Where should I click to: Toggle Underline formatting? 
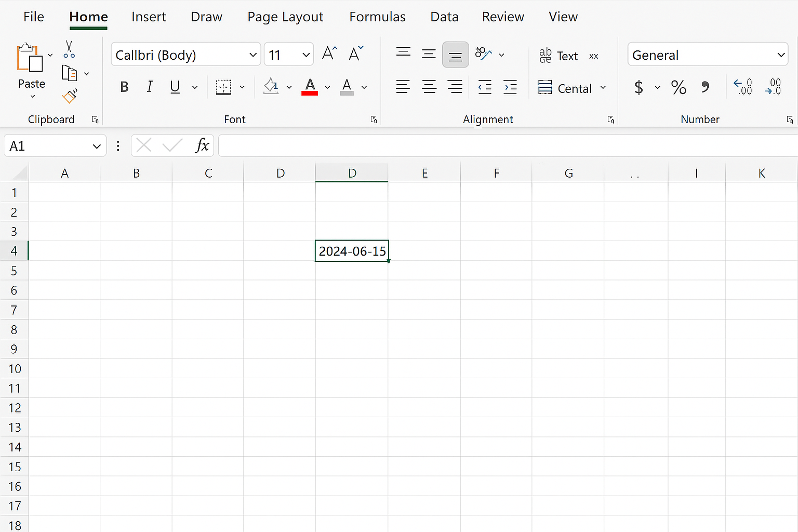click(x=175, y=87)
